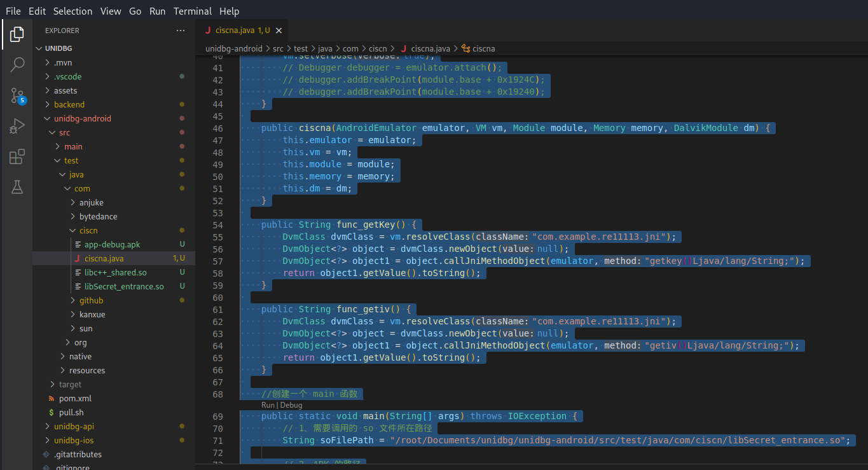Open the Testing flask icon

click(x=17, y=187)
